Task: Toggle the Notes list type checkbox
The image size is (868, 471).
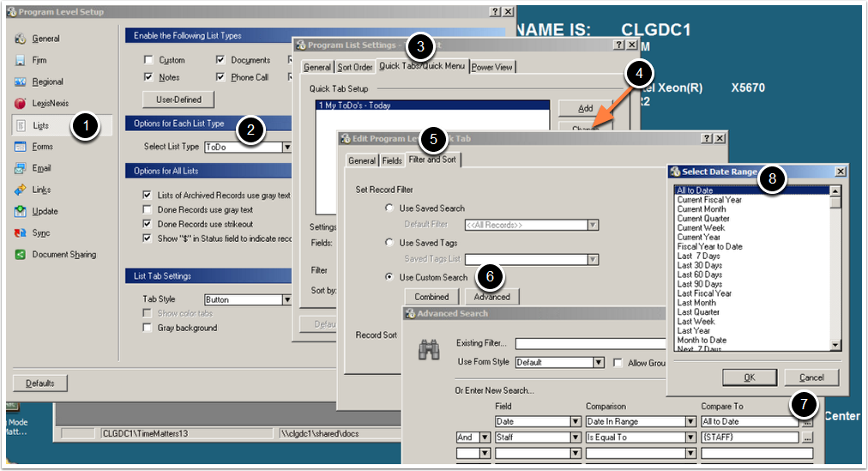Action: tap(148, 77)
